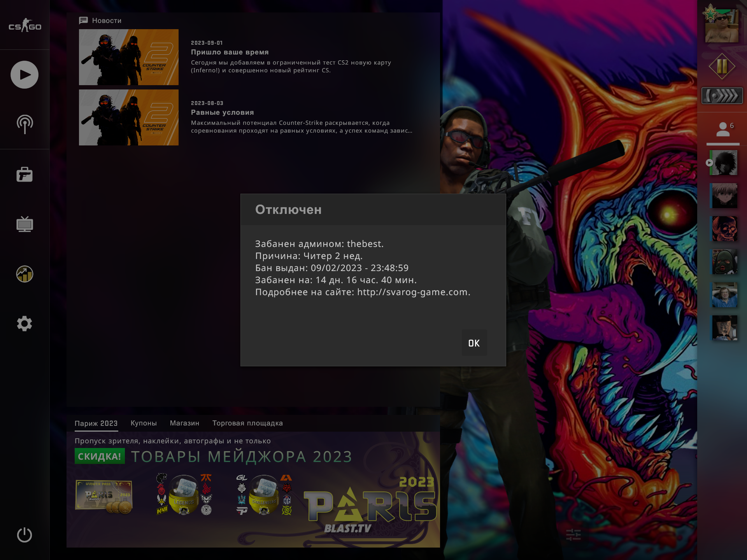Select the light-haired anime friend avatar
Viewport: 747px width, 560px height.
724,196
